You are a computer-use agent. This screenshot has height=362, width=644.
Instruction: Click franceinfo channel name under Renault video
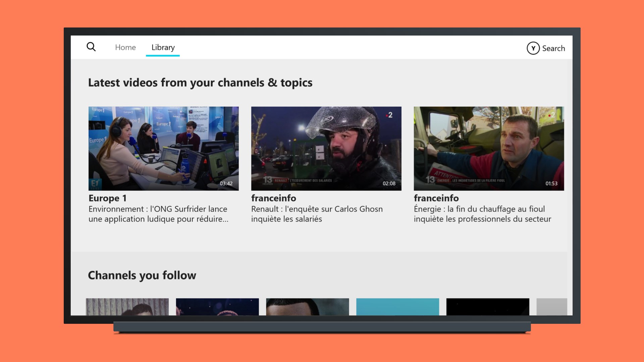click(x=273, y=198)
